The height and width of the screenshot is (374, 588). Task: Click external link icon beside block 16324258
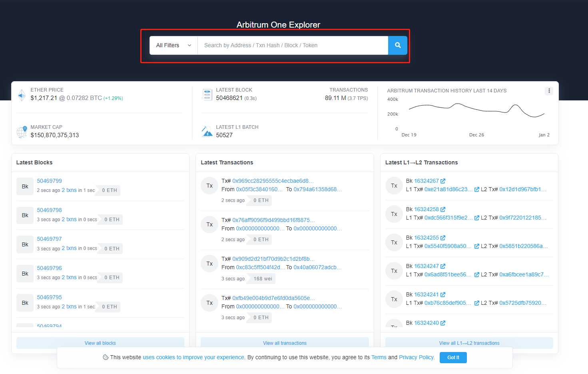(443, 210)
